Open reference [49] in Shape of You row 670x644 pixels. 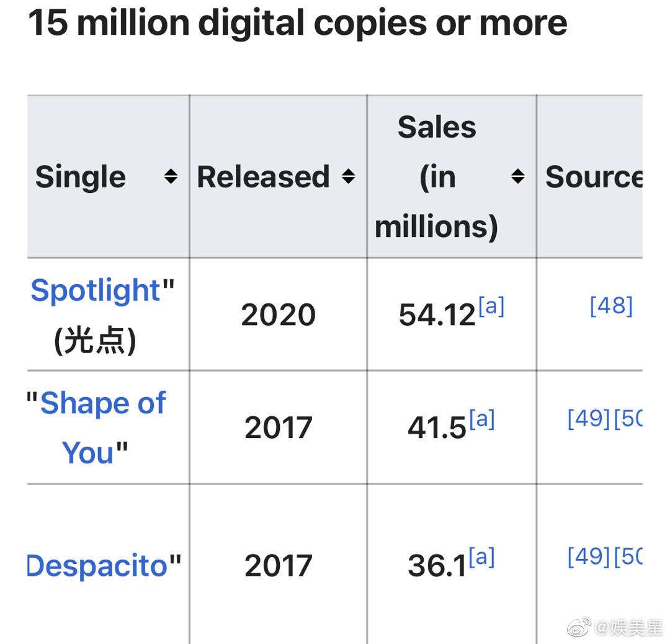(x=589, y=419)
